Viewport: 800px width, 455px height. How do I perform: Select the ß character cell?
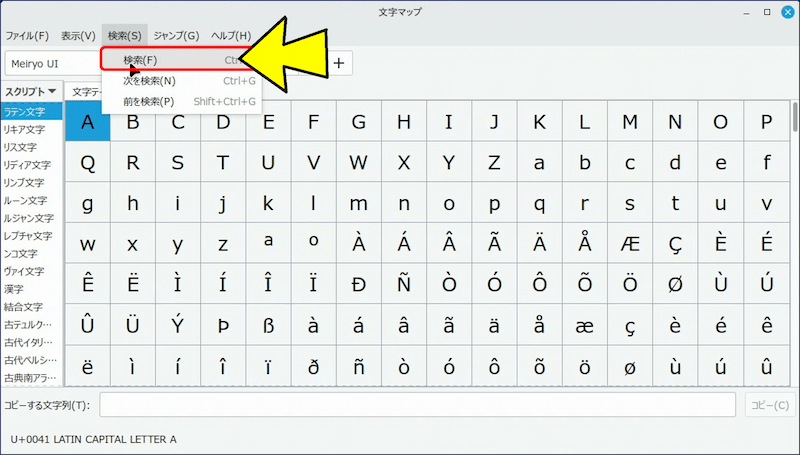(x=268, y=325)
